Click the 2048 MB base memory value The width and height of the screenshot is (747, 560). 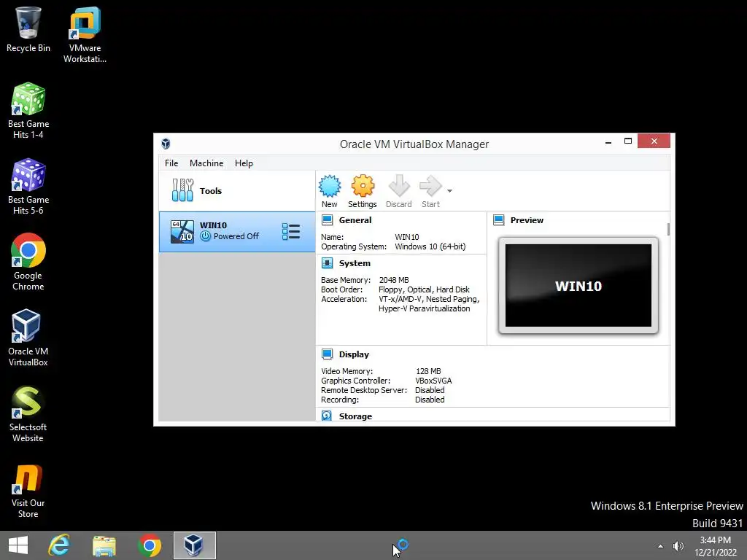pos(394,280)
